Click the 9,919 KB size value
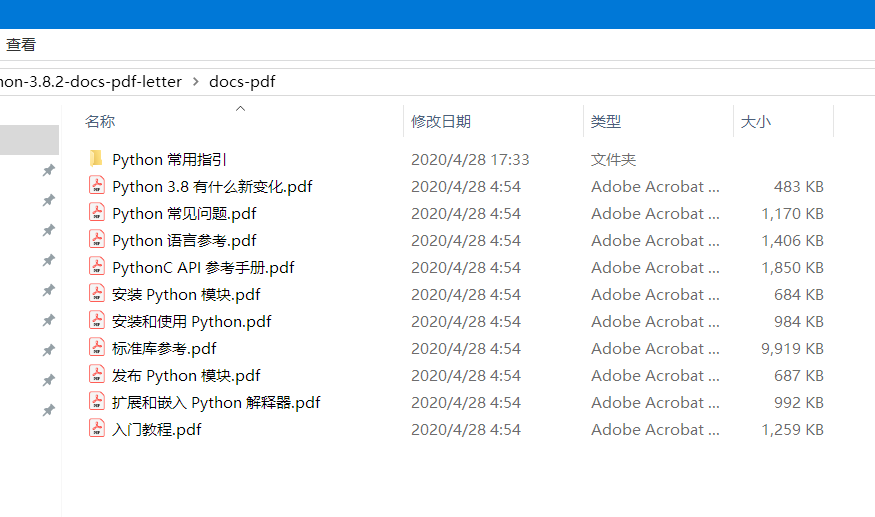The image size is (875, 517). (x=792, y=348)
